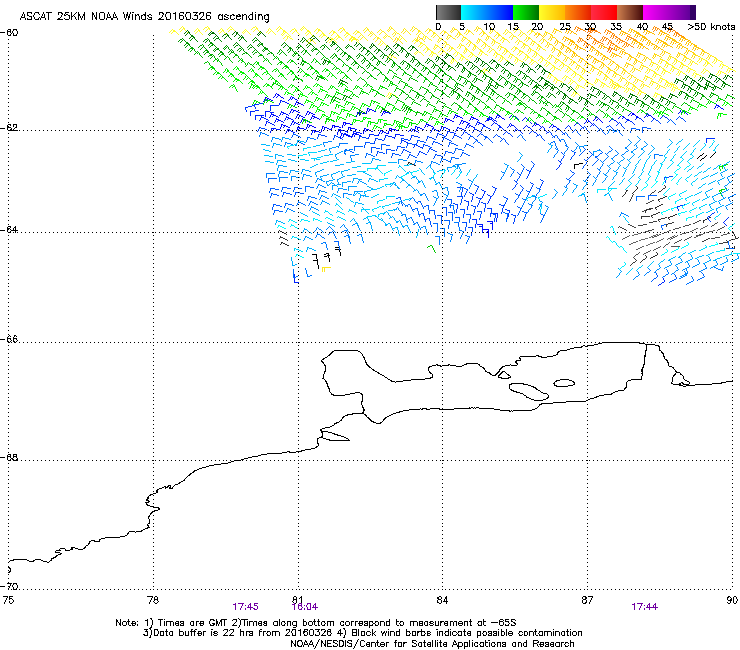Image resolution: width=740 pixels, height=650 pixels.
Task: Click the latitude label "-66"
Action: 9,339
